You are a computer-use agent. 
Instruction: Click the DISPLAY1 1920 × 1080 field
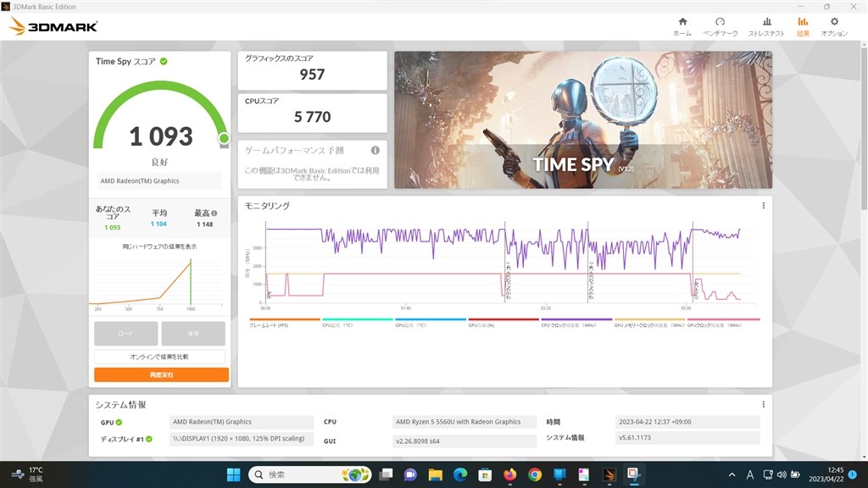[x=242, y=439]
